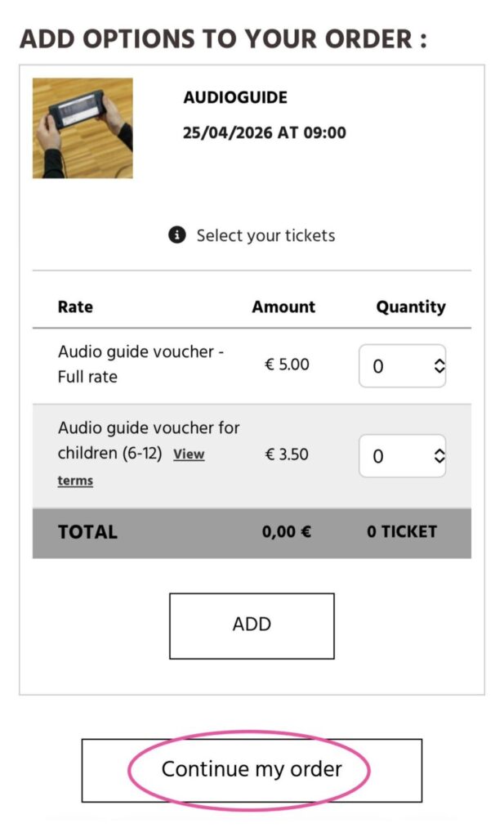Click the Audio guide voucher for children label

[149, 441]
